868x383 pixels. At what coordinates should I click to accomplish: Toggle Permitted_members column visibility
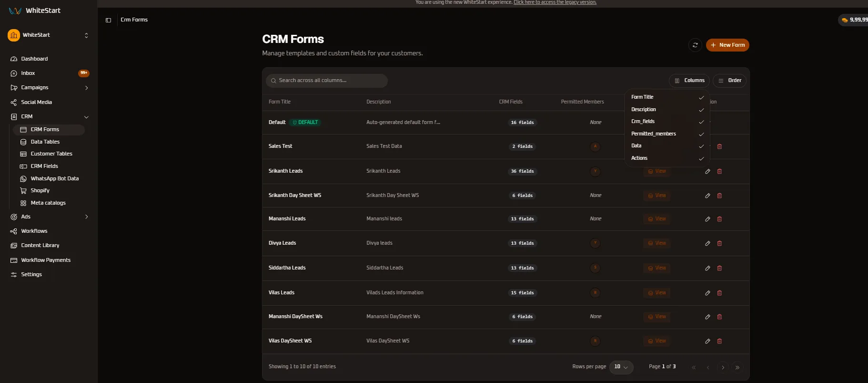coord(667,134)
